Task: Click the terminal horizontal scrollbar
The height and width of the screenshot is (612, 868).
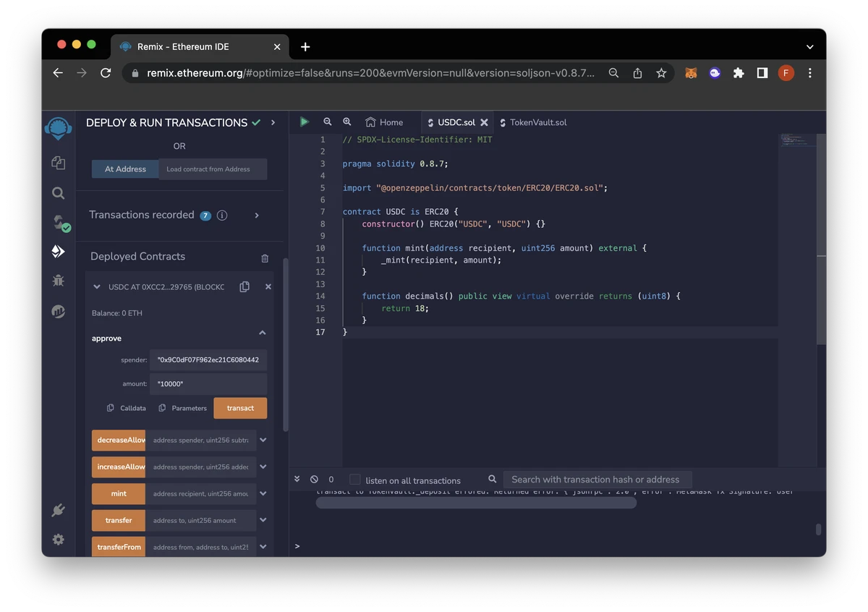Action: click(x=476, y=503)
